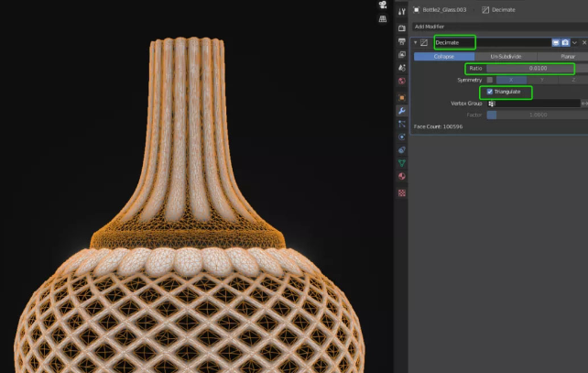Toggle Decimate modifier render visibility

click(x=565, y=42)
